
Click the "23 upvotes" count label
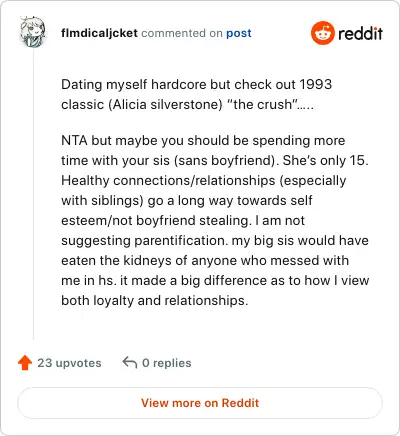point(69,363)
